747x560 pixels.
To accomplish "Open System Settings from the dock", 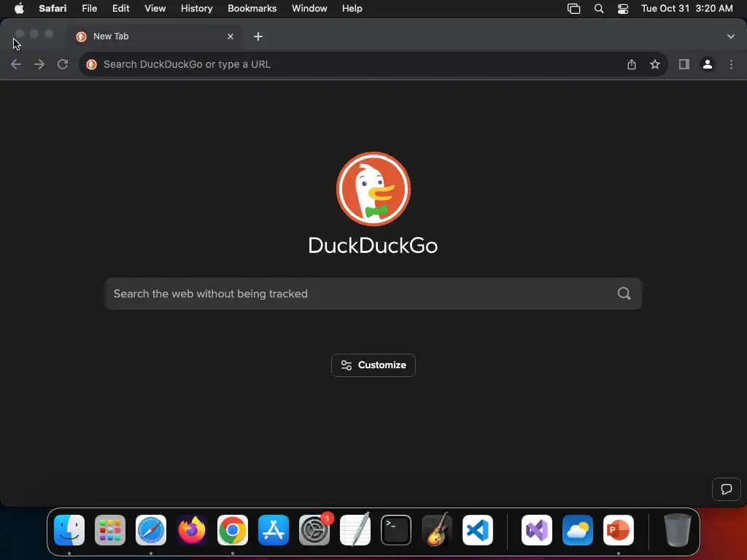I will pyautogui.click(x=314, y=530).
